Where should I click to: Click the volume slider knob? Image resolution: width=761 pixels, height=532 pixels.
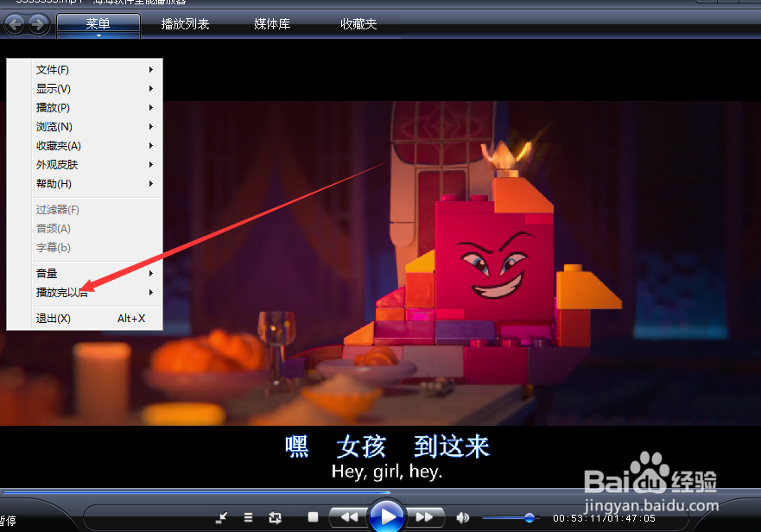click(530, 518)
